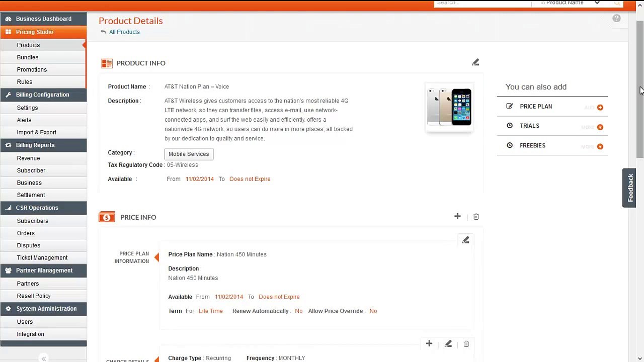Viewport: 644px width, 362px height.
Task: Click the Mobile Services category button
Action: click(189, 154)
